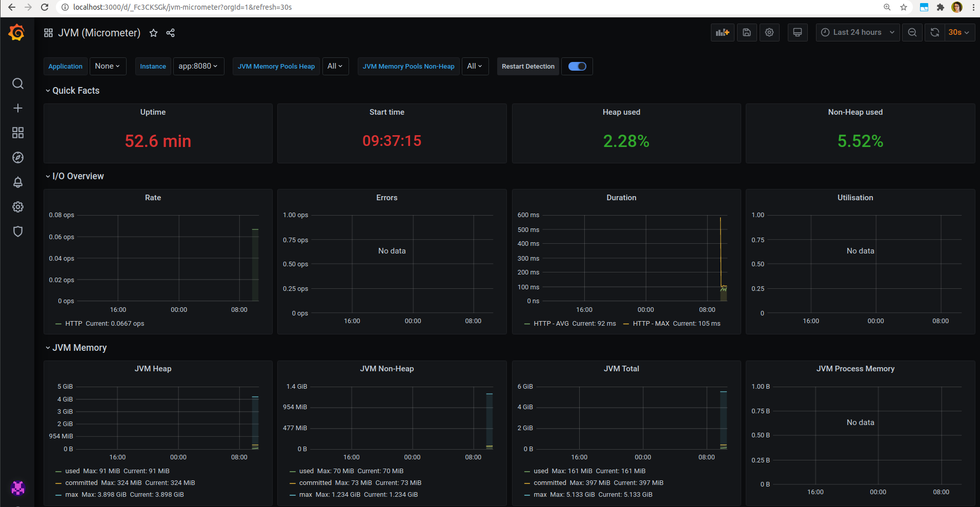Click the Create plus icon in sidebar
Screen dimensions: 980x507
(x=18, y=108)
